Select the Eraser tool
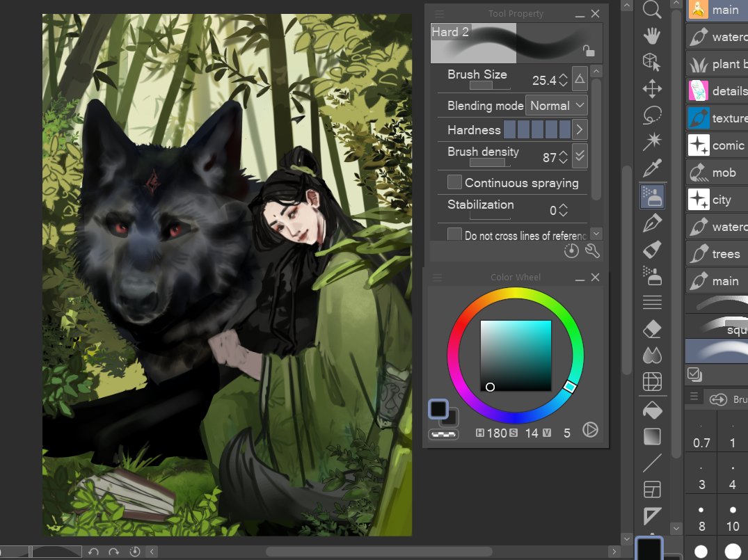The width and height of the screenshot is (748, 560). pos(652,328)
